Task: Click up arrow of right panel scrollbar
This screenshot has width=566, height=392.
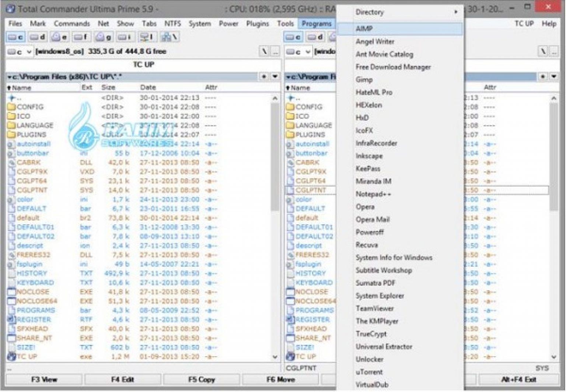Action: pyautogui.click(x=553, y=98)
